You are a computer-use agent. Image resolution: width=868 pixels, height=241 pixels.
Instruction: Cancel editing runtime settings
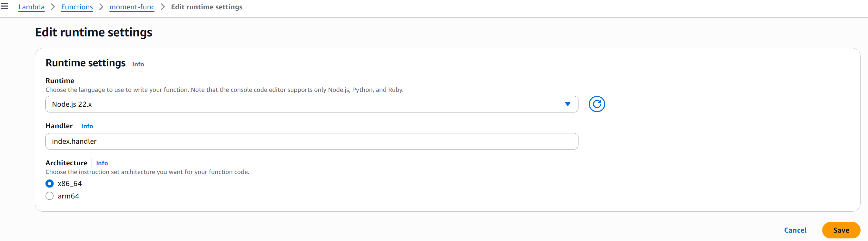(x=795, y=230)
